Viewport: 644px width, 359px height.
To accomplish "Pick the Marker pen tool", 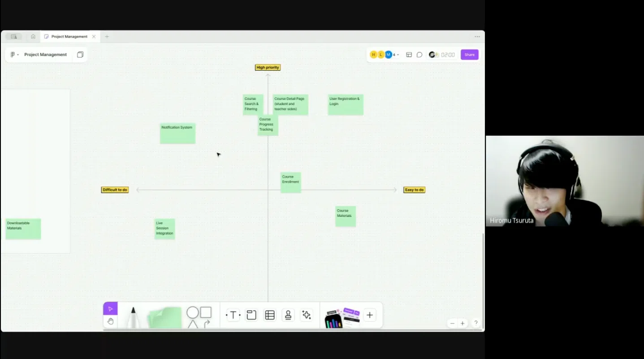I will pyautogui.click(x=133, y=317).
